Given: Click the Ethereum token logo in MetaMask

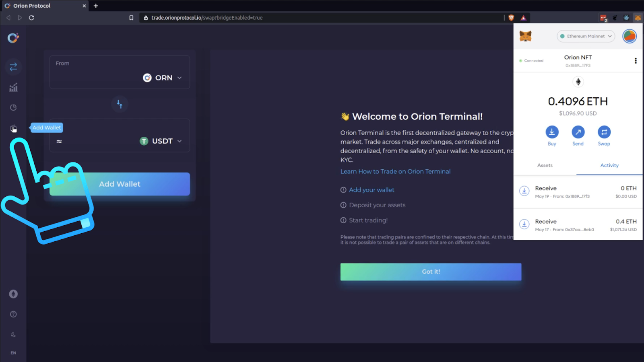Looking at the screenshot, I should [x=578, y=82].
